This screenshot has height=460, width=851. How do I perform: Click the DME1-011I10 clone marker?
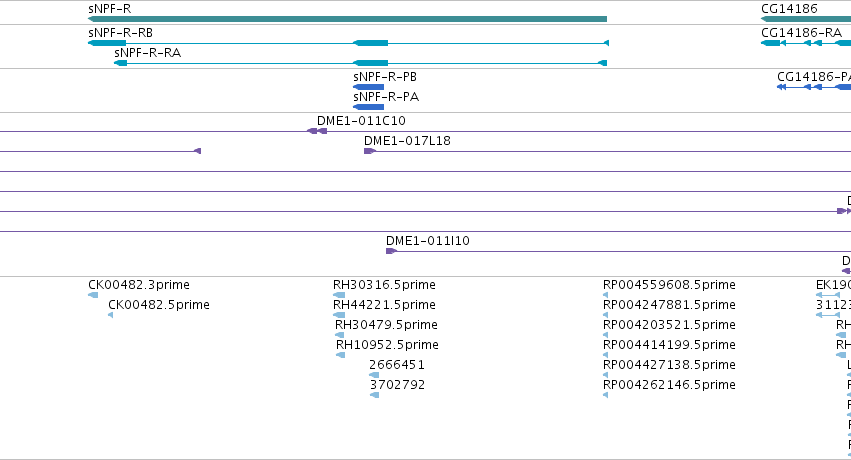pyautogui.click(x=391, y=251)
